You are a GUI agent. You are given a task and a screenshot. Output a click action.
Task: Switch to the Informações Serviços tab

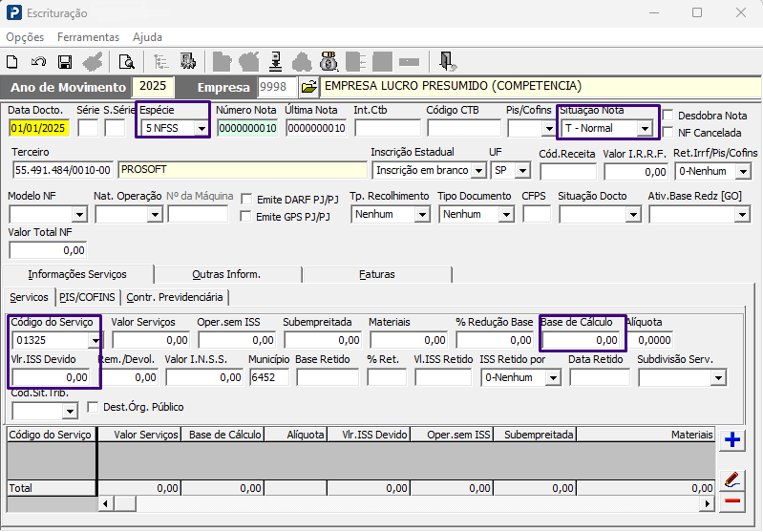click(x=77, y=274)
